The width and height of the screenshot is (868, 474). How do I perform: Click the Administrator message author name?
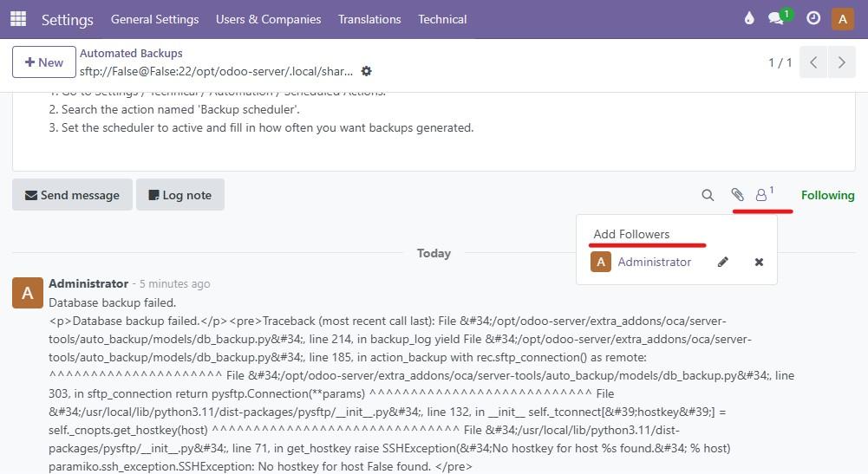[88, 283]
